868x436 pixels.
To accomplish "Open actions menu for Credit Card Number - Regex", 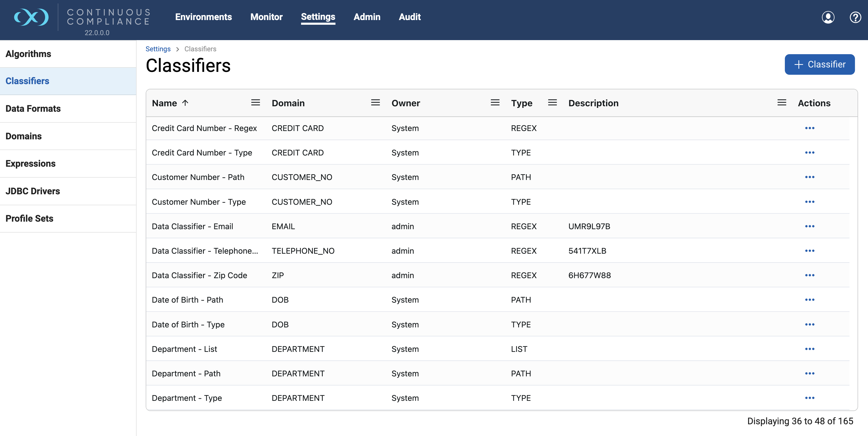I will click(810, 128).
